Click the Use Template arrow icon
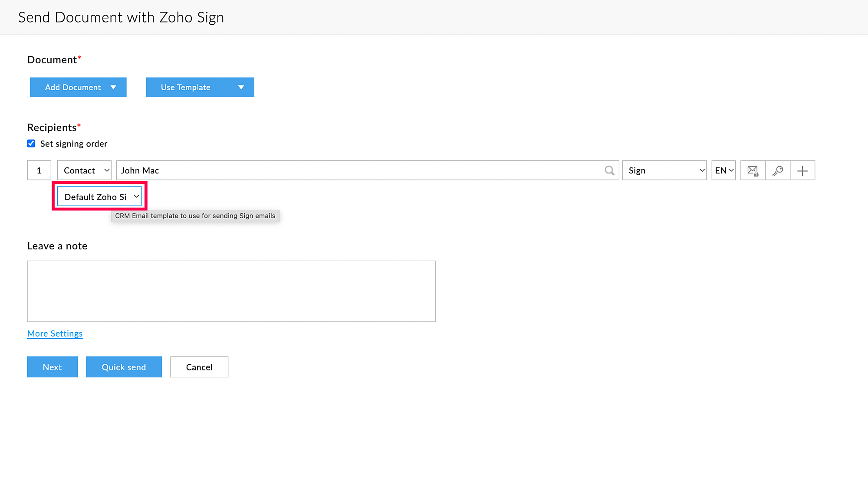Screen dimensions: 868x494 (x=241, y=87)
